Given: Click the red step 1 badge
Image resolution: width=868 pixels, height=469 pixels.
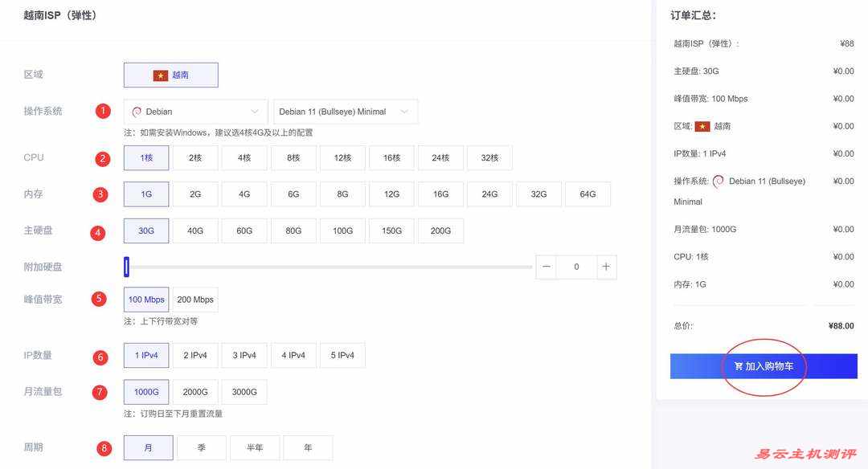Looking at the screenshot, I should click(x=103, y=111).
